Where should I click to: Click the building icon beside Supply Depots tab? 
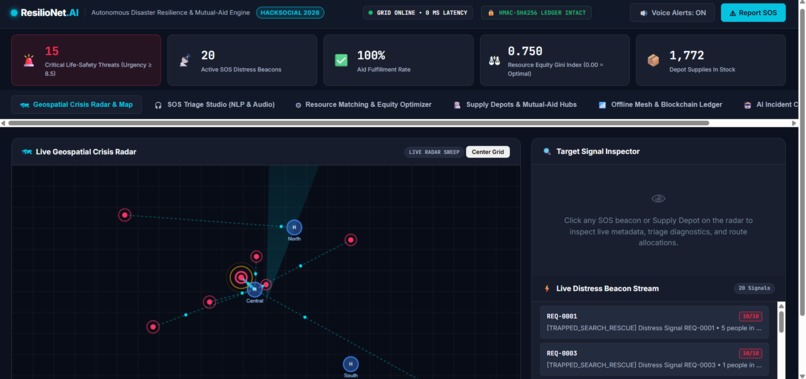pyautogui.click(x=457, y=105)
